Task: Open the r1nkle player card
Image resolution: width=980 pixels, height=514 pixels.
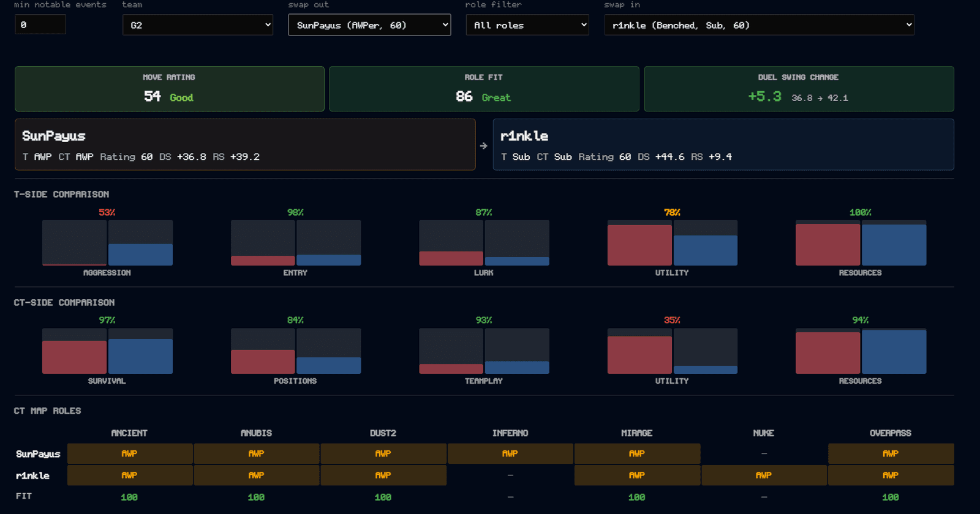Action: [x=723, y=144]
